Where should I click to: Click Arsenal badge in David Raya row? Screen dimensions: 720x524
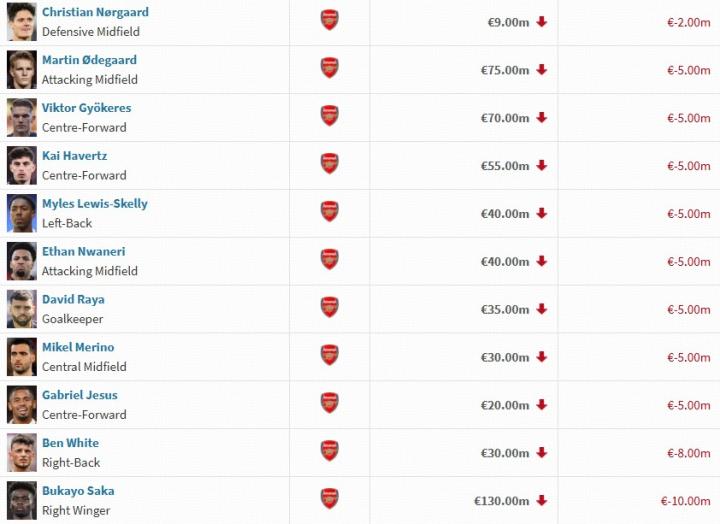point(329,307)
